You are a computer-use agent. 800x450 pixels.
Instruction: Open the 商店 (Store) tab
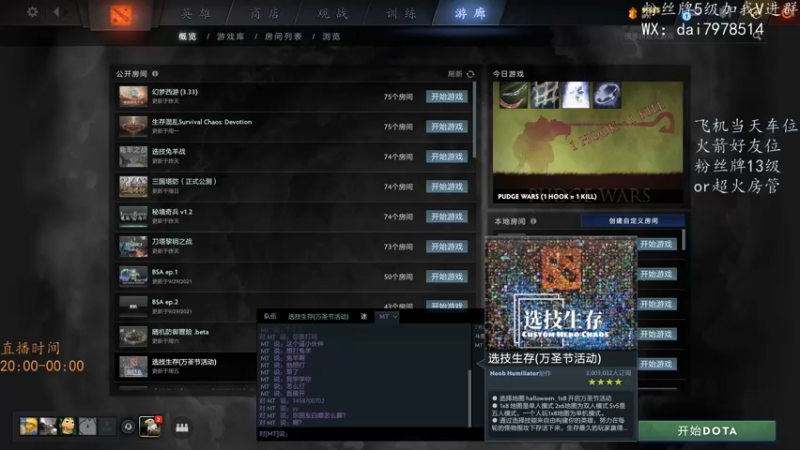[265, 13]
